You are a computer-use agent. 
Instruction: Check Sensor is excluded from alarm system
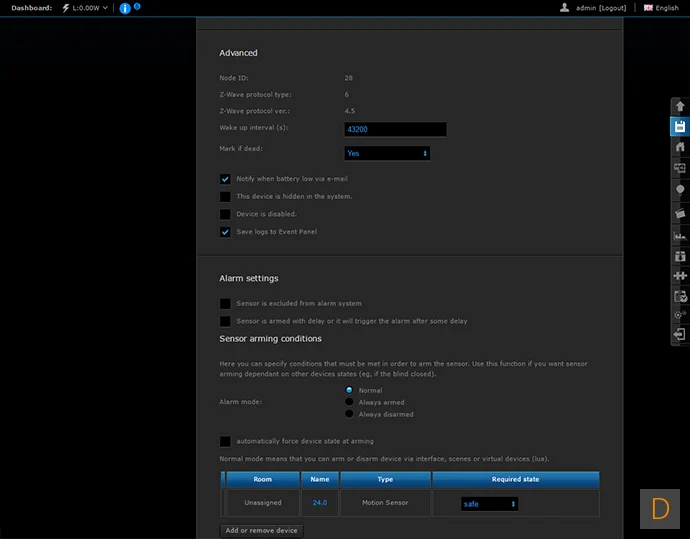225,304
